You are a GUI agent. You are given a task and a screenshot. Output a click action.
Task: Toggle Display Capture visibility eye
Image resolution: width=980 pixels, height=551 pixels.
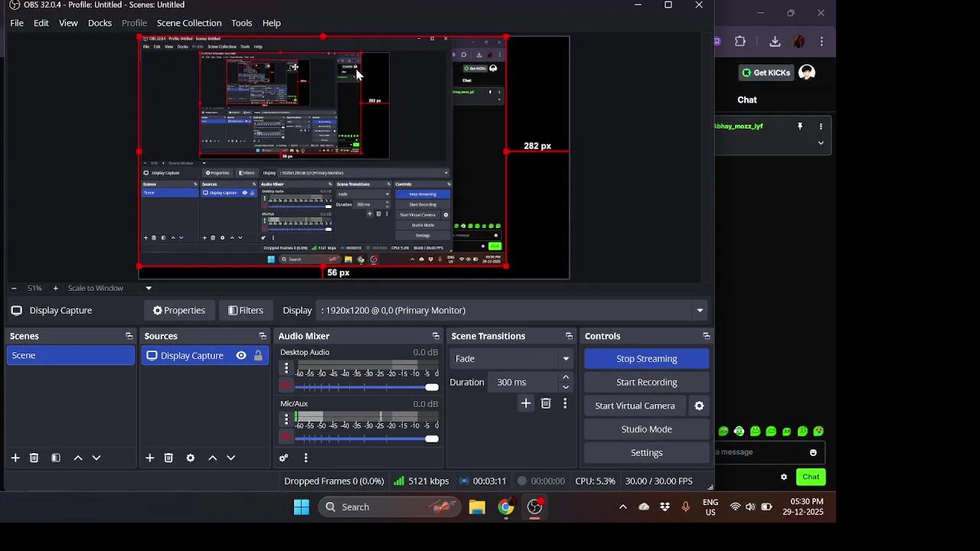(241, 355)
